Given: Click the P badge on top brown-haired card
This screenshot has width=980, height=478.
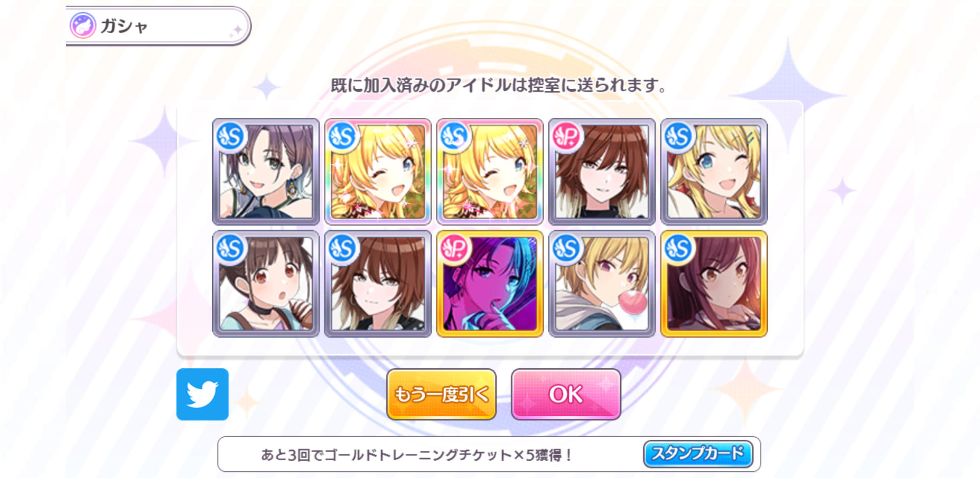Looking at the screenshot, I should click(x=566, y=136).
